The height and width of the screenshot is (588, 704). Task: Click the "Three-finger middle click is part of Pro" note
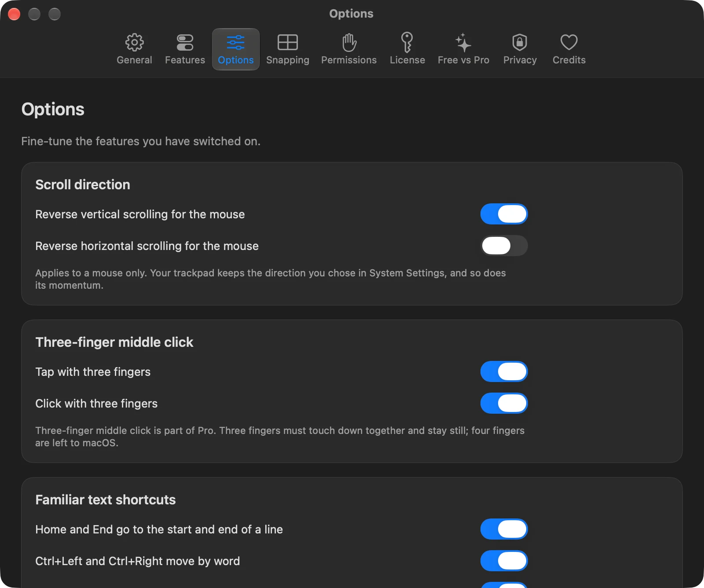tap(280, 437)
